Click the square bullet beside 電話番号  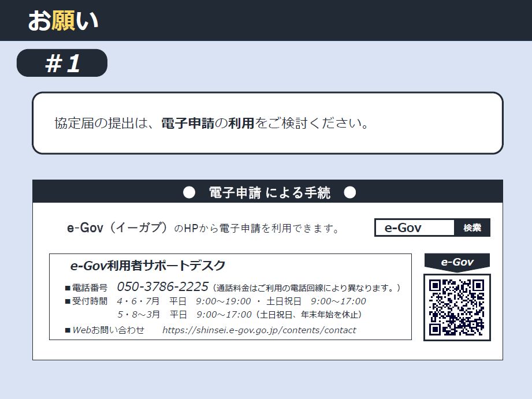point(68,288)
